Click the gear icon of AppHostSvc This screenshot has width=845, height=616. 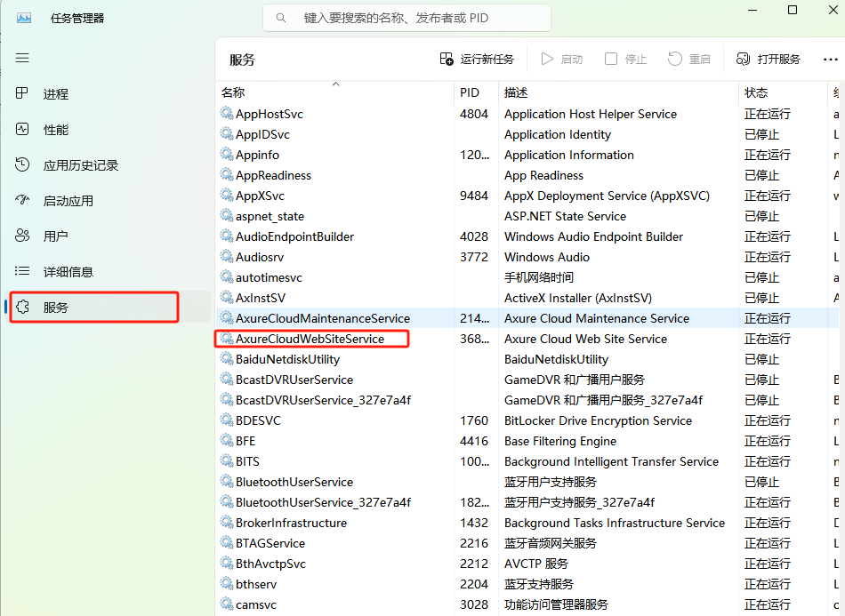pyautogui.click(x=227, y=114)
